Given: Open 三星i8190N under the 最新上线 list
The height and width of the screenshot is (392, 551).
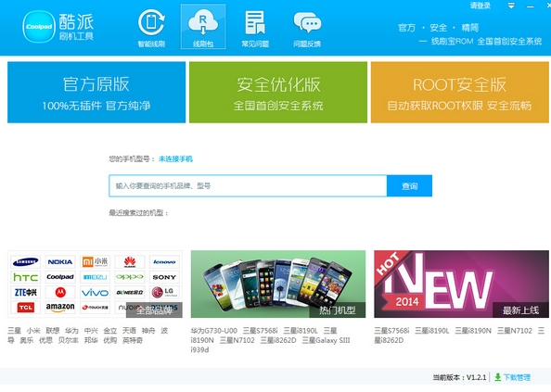Looking at the screenshot, I should pos(473,331).
